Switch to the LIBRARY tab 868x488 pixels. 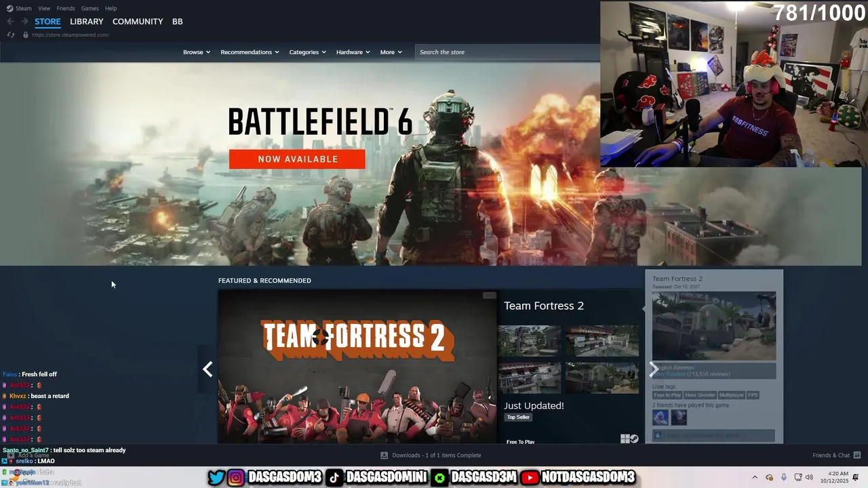87,22
